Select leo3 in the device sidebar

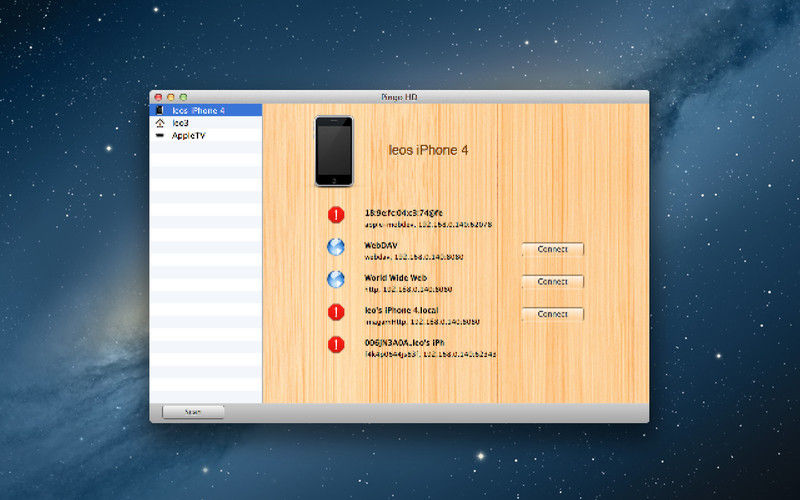(x=206, y=123)
